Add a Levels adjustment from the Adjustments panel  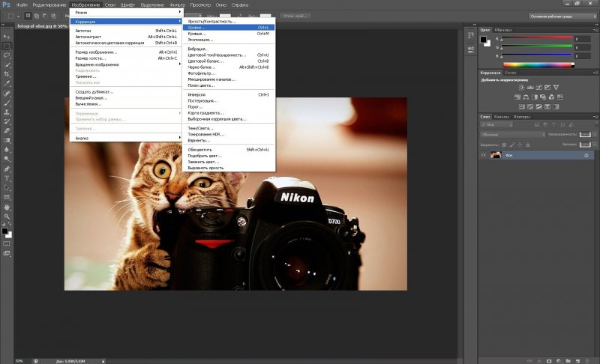tap(530, 88)
